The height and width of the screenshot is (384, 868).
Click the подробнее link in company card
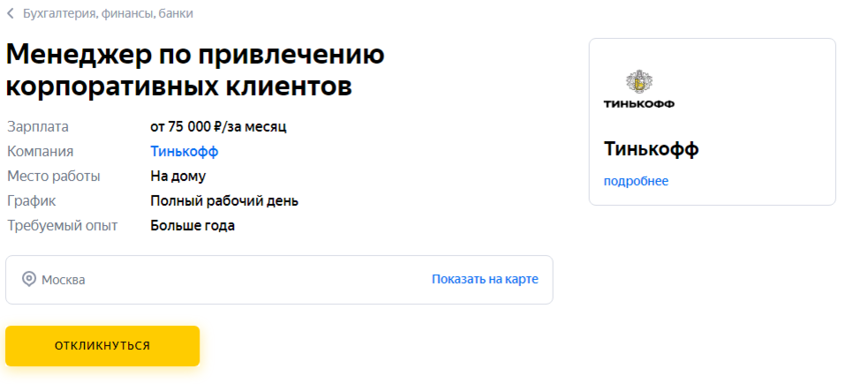pos(636,181)
